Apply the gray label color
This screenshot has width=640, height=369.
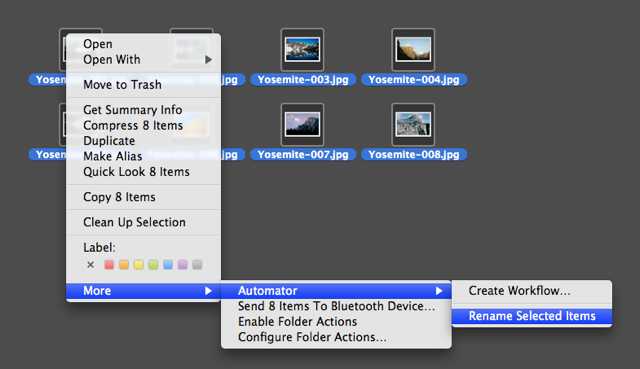[x=197, y=265]
